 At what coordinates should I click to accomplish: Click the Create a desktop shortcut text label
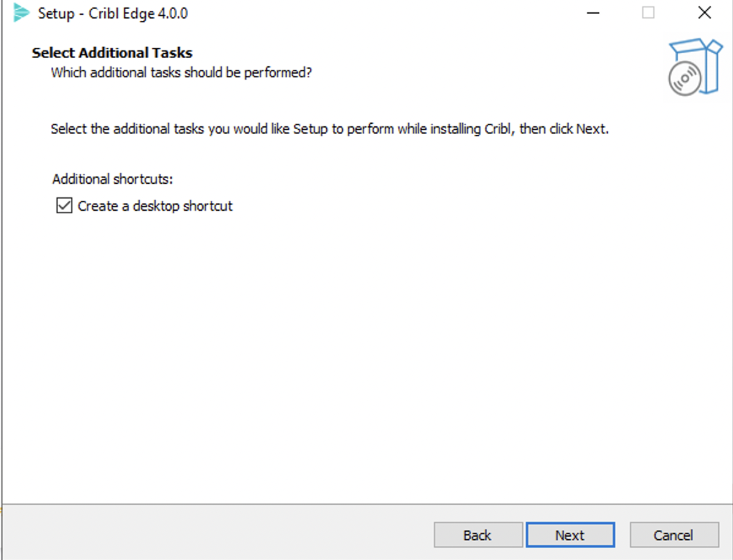(x=154, y=206)
